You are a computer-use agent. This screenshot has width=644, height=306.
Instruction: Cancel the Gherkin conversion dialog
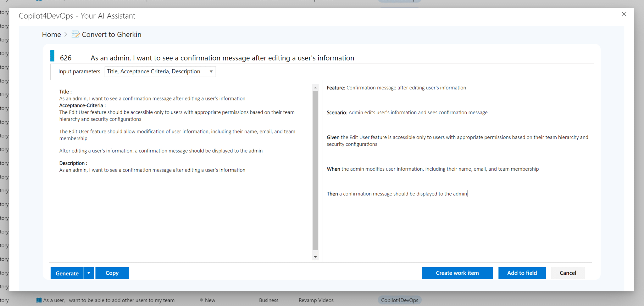[568, 273]
